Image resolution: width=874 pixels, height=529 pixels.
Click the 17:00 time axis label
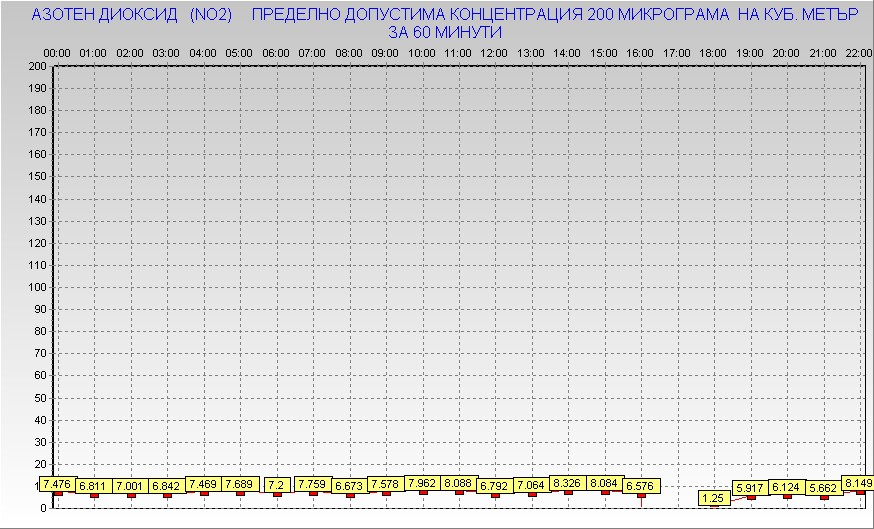[677, 54]
